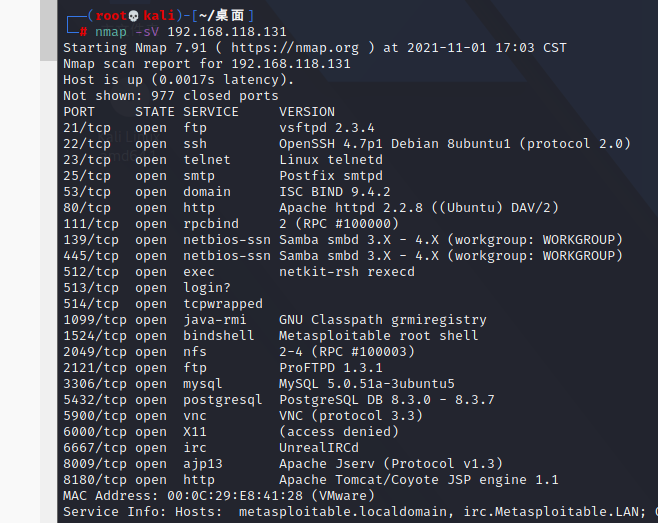Click the VERSION column header
This screenshot has height=523, width=658.
[307, 112]
